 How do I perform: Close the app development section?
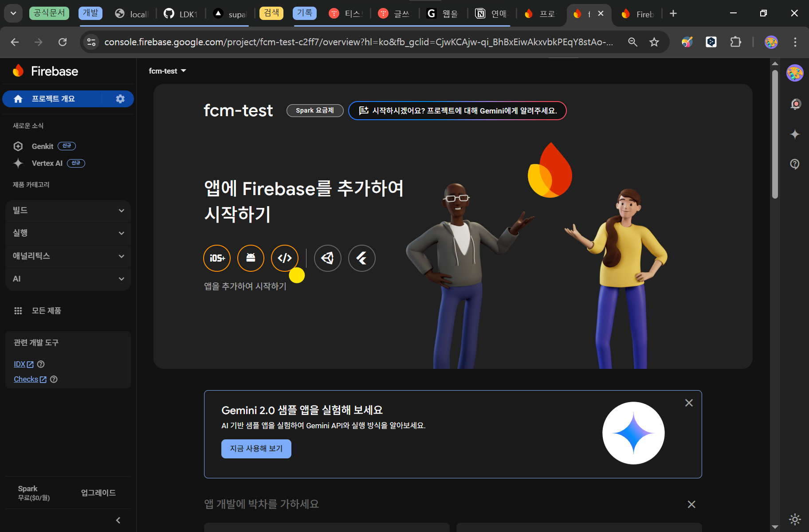click(x=691, y=505)
